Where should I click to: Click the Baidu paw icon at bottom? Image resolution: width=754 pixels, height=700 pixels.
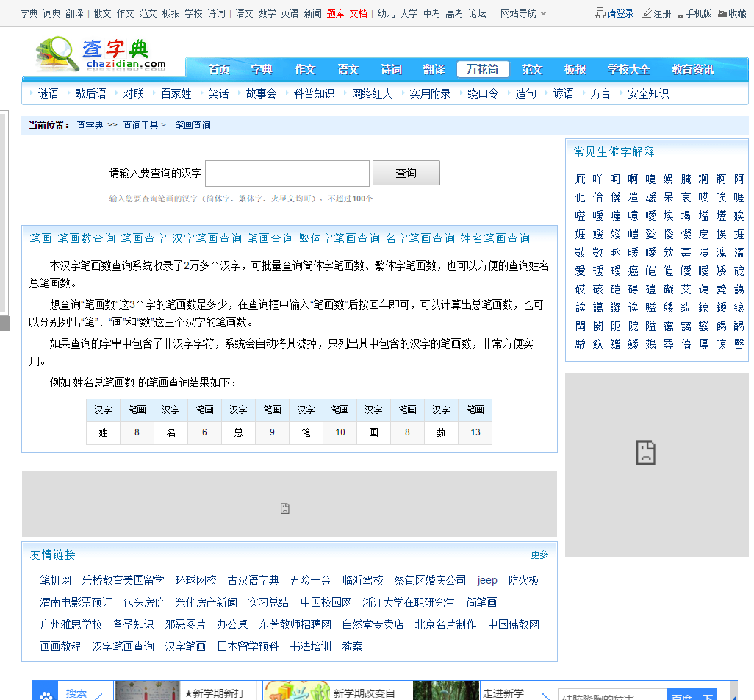point(46,694)
